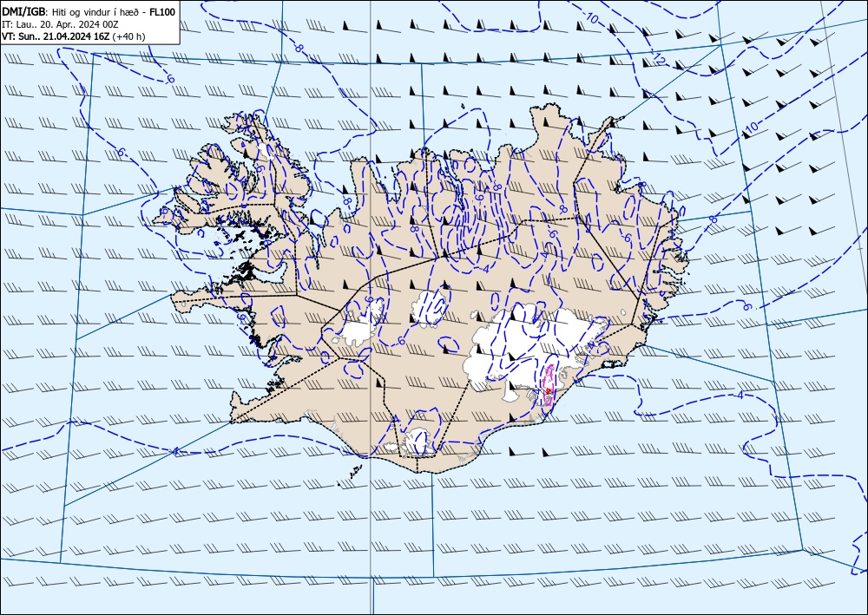This screenshot has width=868, height=615.
Task: Click the 'DMI/IGB: Hiti og vindur í hæð - FL100' title
Action: click(89, 11)
